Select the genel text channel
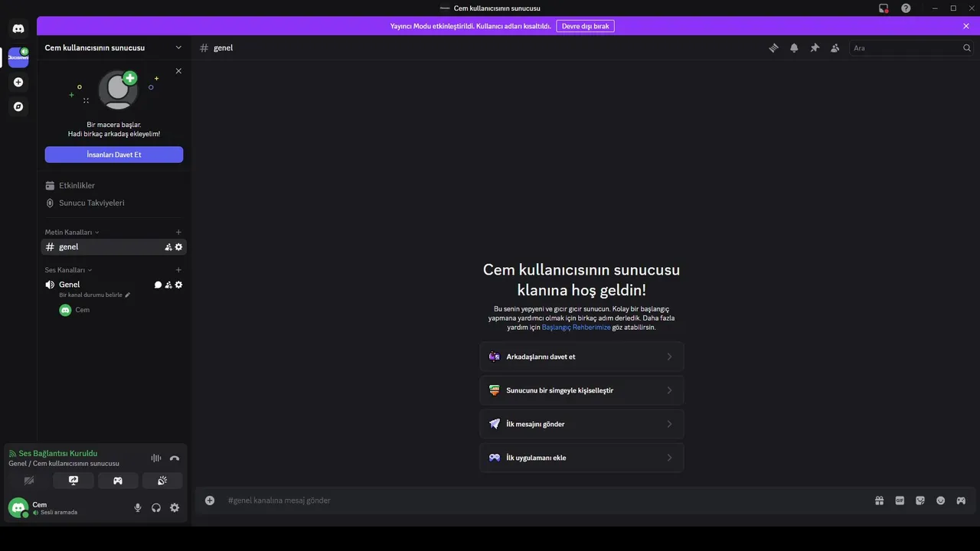 click(114, 246)
